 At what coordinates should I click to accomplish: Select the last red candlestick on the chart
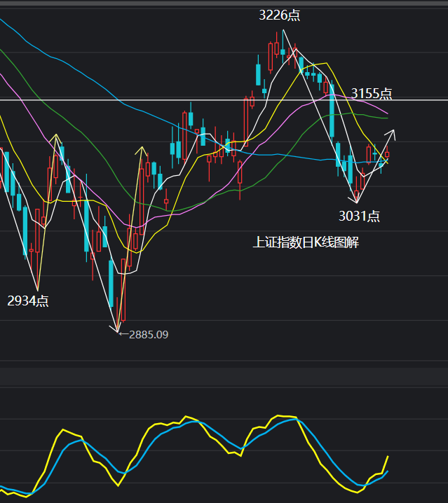pyautogui.click(x=387, y=153)
